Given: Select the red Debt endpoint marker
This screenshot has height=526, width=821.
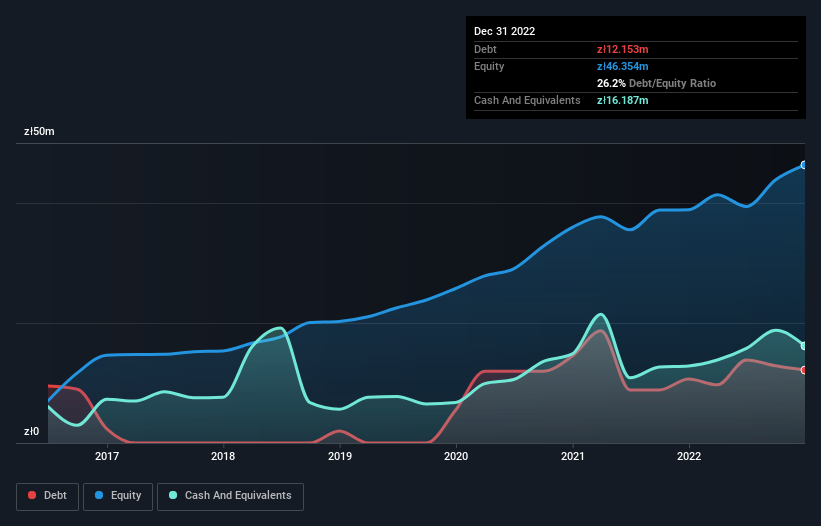Looking at the screenshot, I should coord(804,370).
